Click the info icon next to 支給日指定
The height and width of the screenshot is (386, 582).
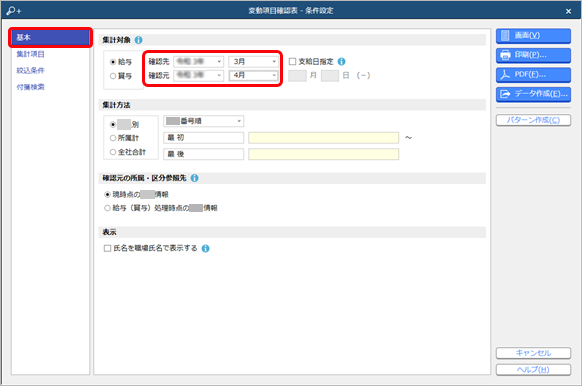pyautogui.click(x=341, y=61)
